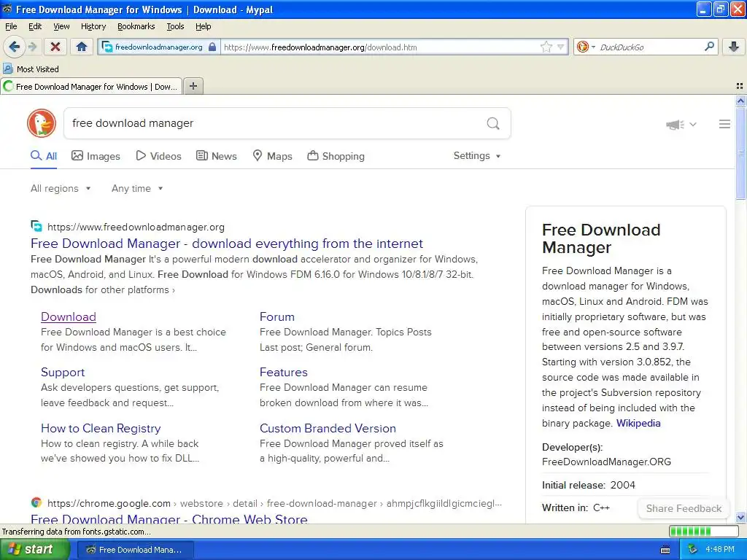Click the padlock site security icon
Viewport: 747px width, 560px height.
tap(212, 47)
